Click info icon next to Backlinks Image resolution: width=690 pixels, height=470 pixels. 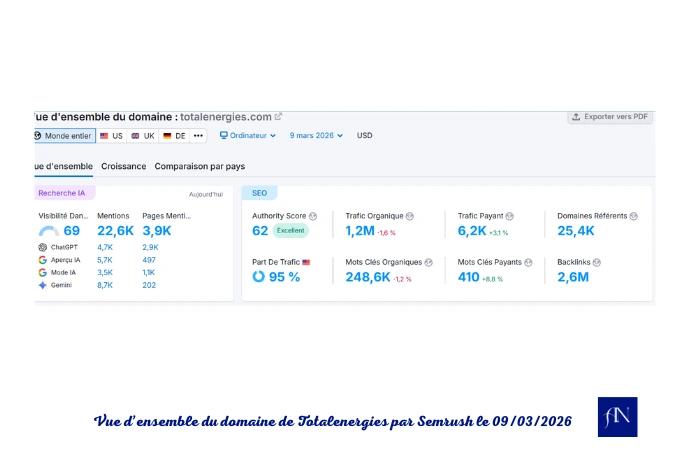[597, 262]
